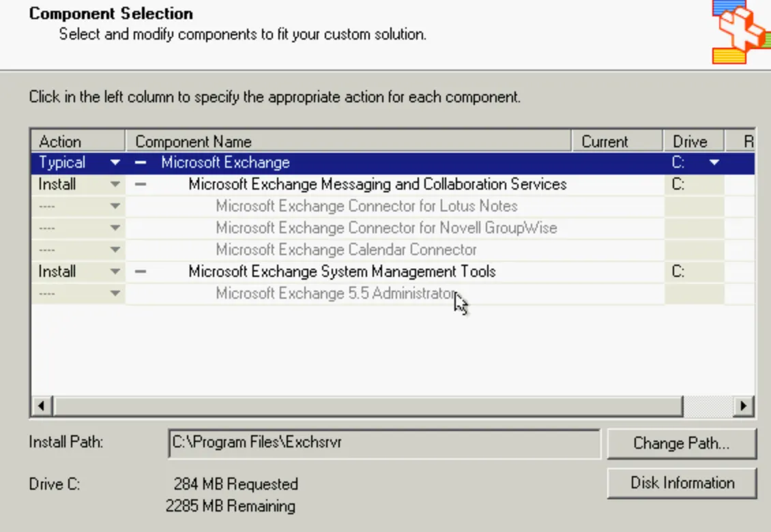The height and width of the screenshot is (532, 771).
Task: Open the Drive dropdown on the Microsoft Exchange row
Action: point(714,162)
